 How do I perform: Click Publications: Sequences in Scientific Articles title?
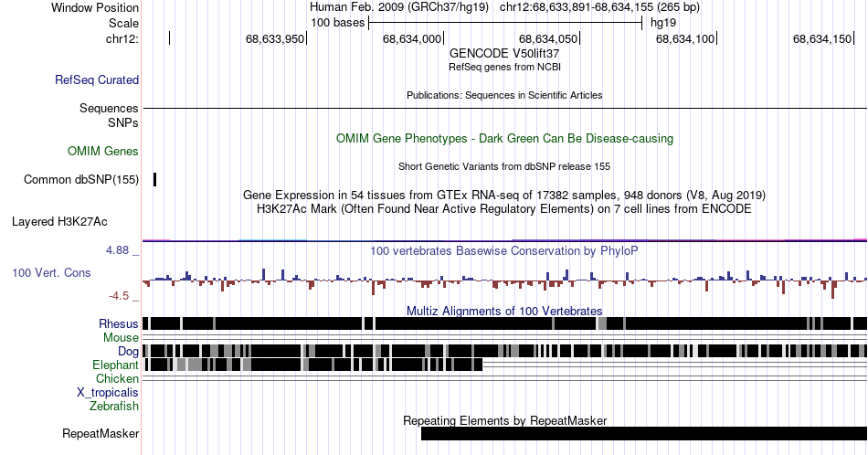[504, 95]
